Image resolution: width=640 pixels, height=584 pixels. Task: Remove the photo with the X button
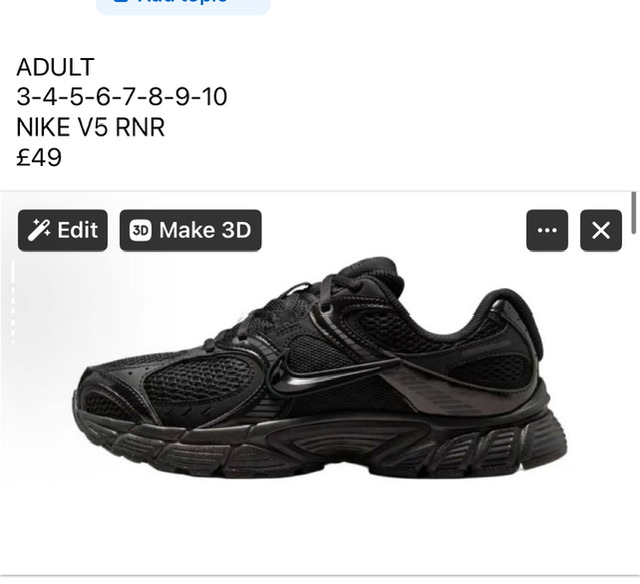click(x=601, y=230)
